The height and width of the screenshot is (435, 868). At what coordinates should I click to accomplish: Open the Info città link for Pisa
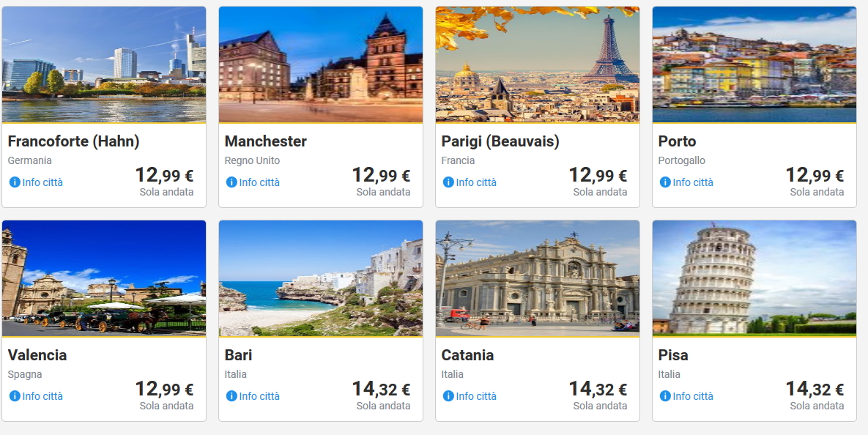pyautogui.click(x=693, y=396)
